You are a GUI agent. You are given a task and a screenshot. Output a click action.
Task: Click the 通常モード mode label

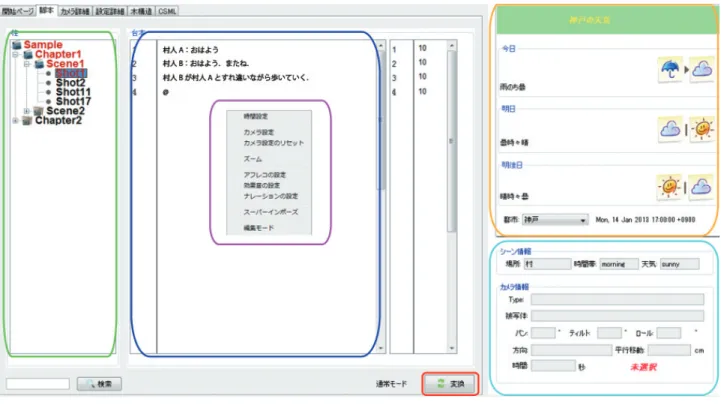pyautogui.click(x=391, y=384)
